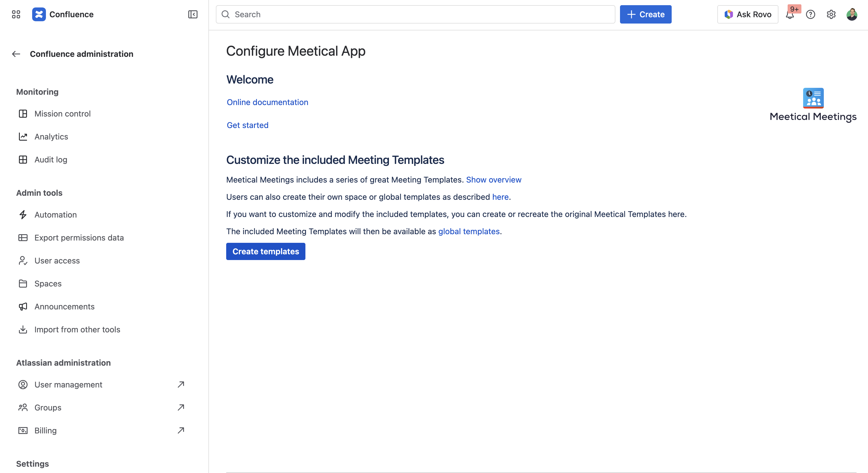Click the Confluence administration heading
This screenshot has width=868, height=473.
82,54
